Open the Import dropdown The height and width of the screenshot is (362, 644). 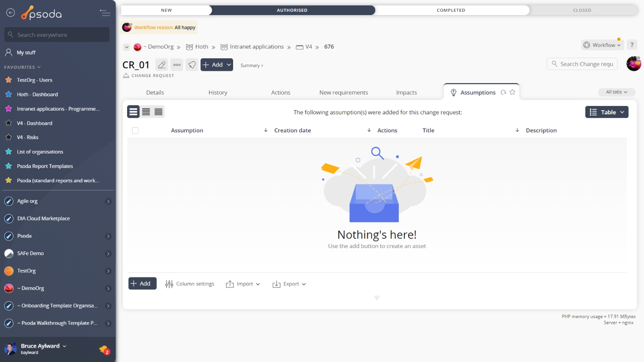[243, 284]
